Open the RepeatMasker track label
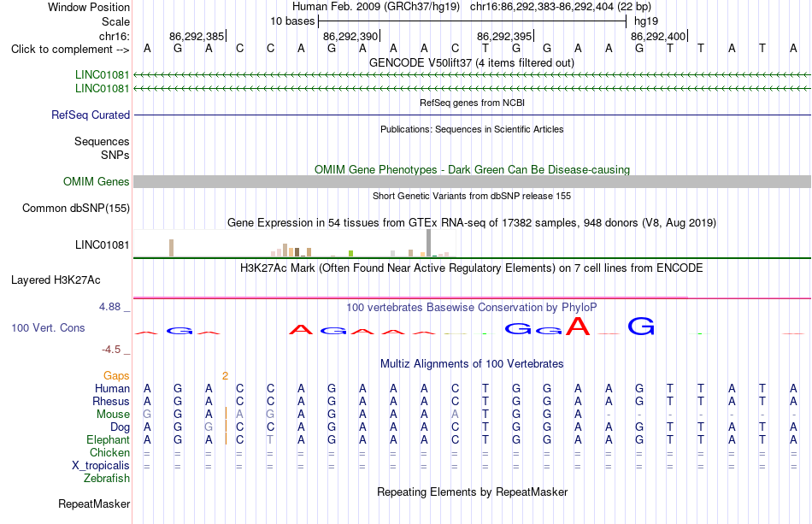This screenshot has width=812, height=524. click(94, 503)
